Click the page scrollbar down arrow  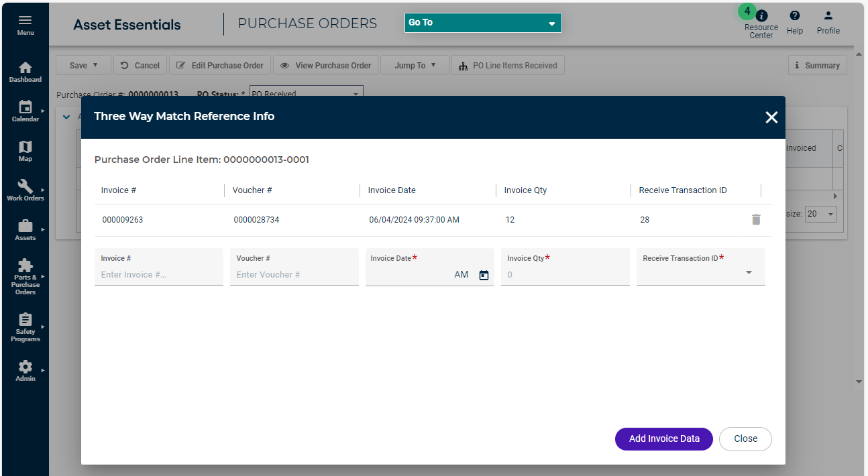(859, 381)
